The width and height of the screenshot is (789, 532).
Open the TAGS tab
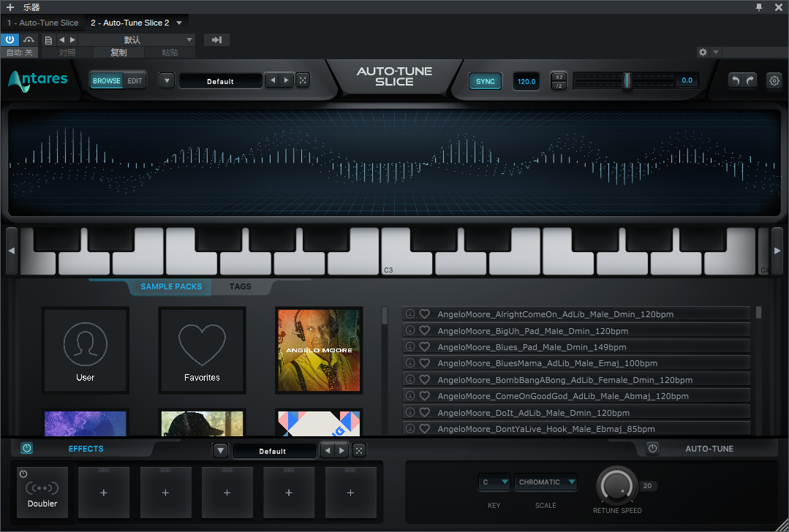[x=240, y=286]
